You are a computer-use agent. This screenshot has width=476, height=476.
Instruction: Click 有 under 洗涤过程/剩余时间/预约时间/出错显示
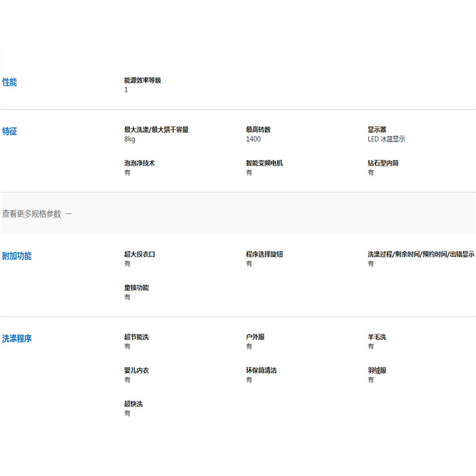(371, 264)
